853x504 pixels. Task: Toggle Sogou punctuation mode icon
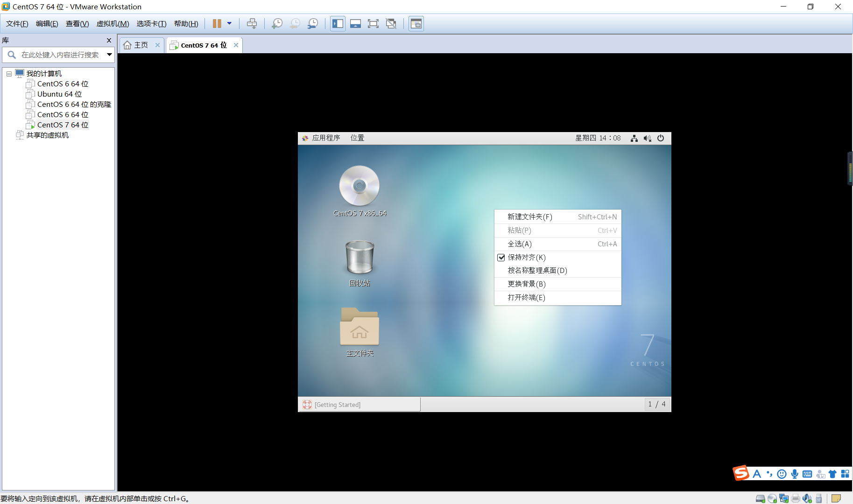point(769,474)
